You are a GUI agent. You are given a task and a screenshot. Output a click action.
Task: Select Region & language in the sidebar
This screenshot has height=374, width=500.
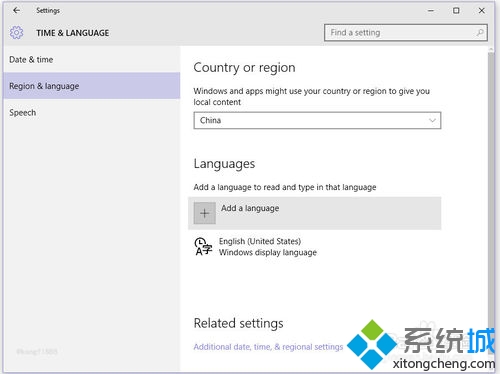(92, 86)
